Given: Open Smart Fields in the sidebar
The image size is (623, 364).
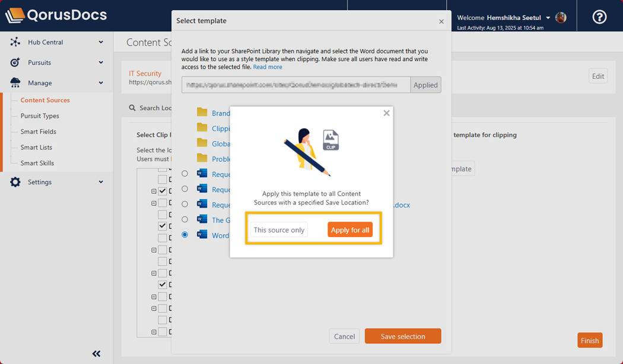Looking at the screenshot, I should tap(38, 132).
